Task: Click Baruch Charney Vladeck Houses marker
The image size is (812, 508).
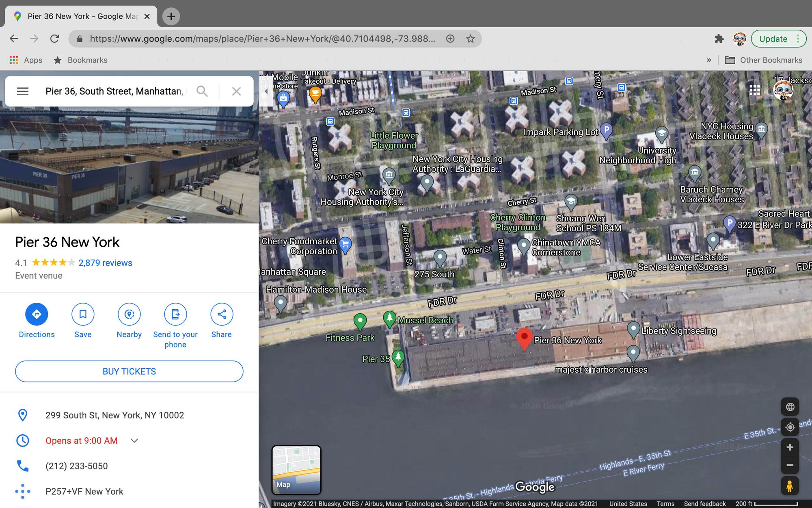Action: 695,174
